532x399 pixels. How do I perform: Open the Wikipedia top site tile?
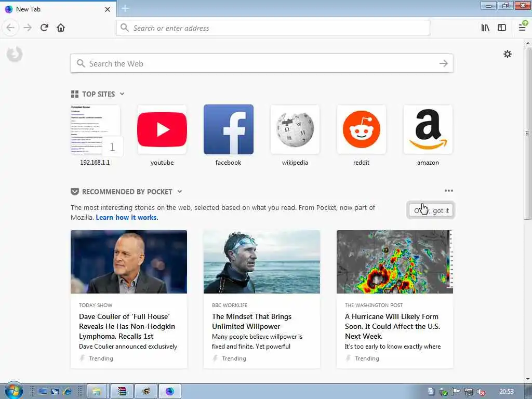coord(295,129)
